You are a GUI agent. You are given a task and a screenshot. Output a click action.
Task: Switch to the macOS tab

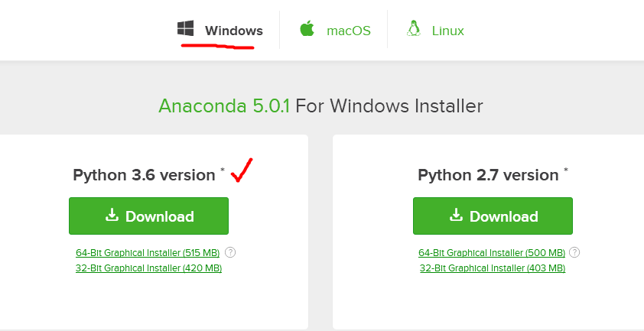[x=348, y=31]
